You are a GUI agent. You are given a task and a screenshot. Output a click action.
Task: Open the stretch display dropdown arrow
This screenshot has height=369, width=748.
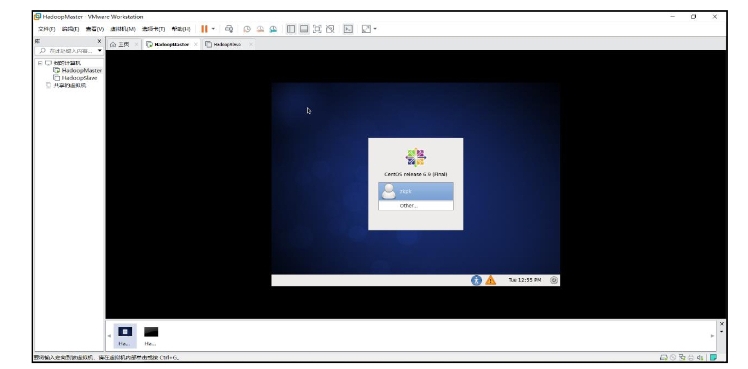pos(375,29)
